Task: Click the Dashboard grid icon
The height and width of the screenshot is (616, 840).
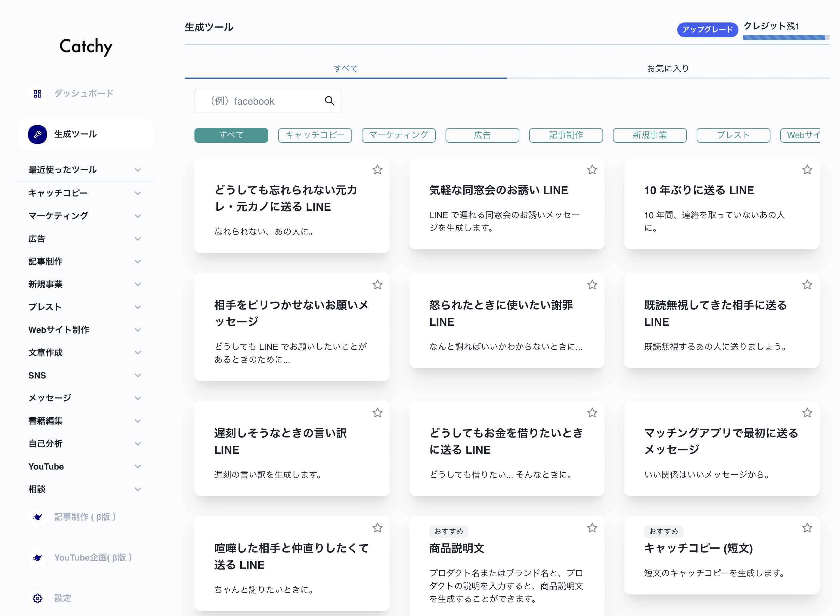Action: 37,94
